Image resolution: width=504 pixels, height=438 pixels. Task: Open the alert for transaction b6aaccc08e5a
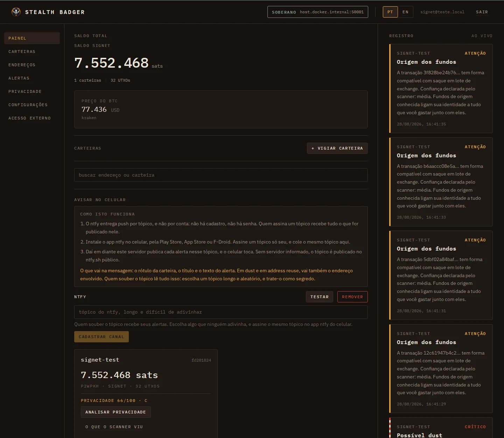pos(441,182)
